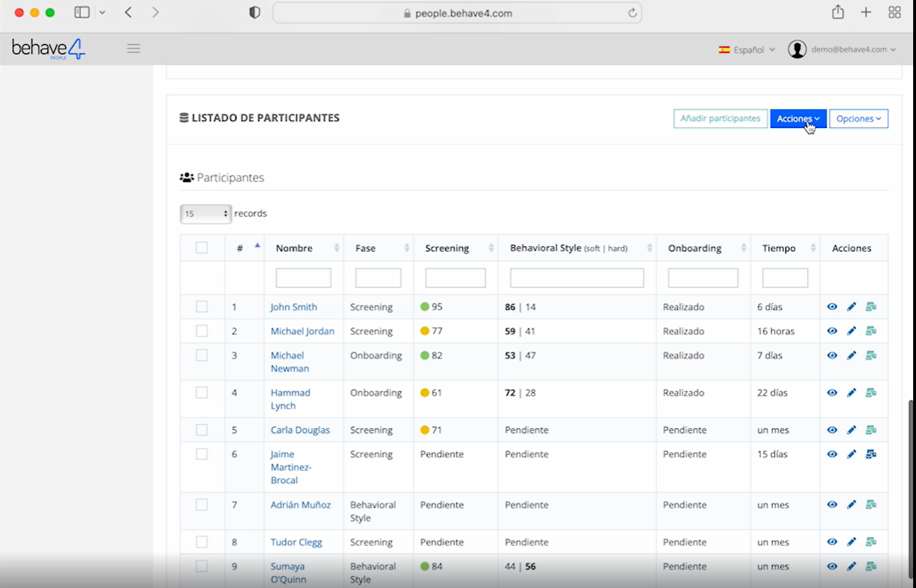Image resolution: width=916 pixels, height=588 pixels.
Task: Select John Smith's row checkbox
Action: click(x=202, y=306)
